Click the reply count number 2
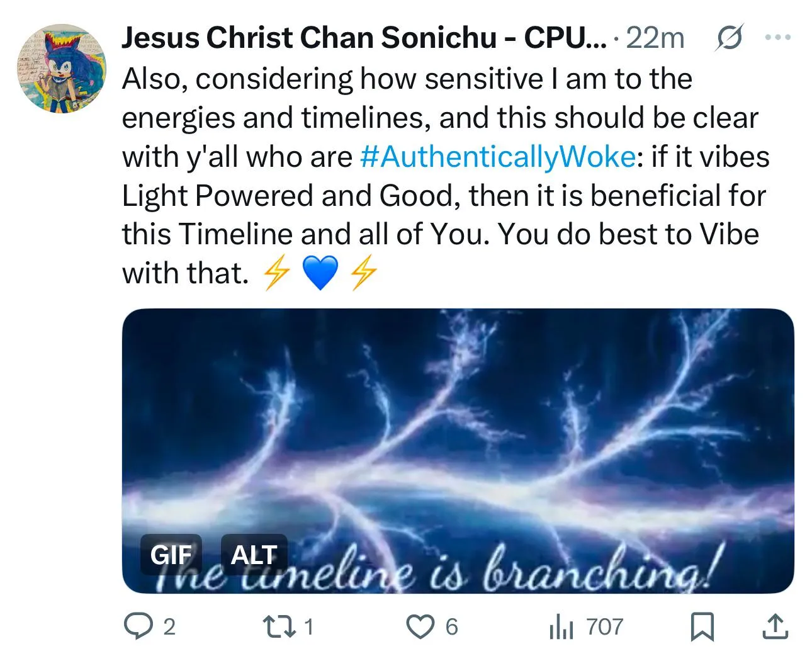 click(x=169, y=626)
